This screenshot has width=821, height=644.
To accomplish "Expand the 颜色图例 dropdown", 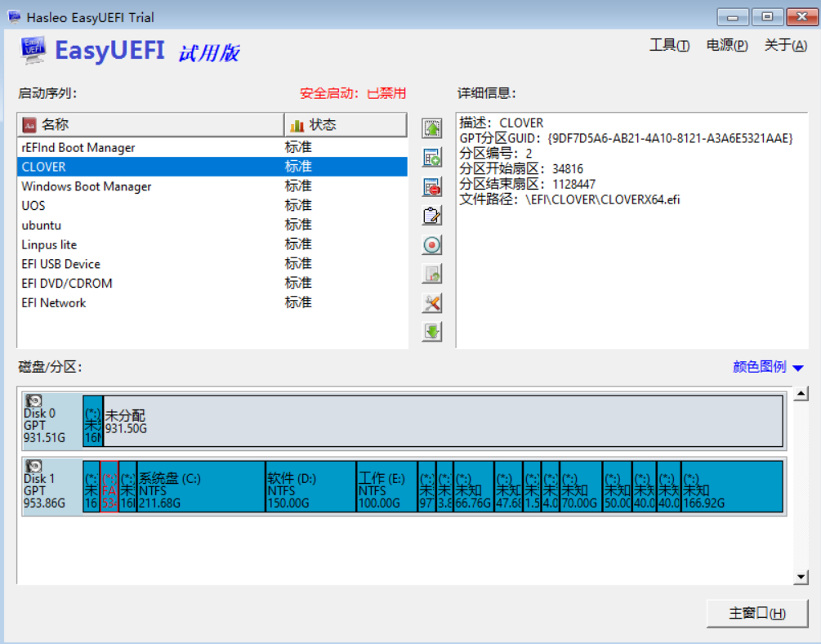I will pyautogui.click(x=768, y=367).
